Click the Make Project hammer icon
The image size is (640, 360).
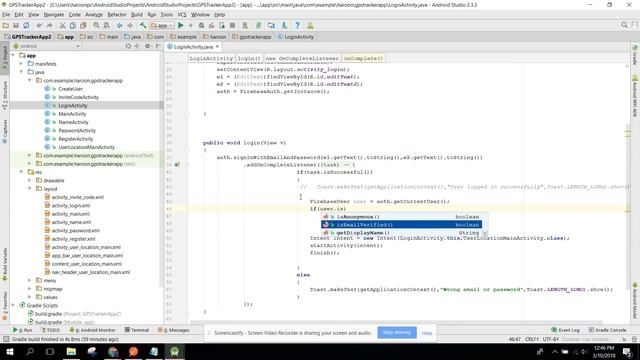pyautogui.click(x=143, y=25)
